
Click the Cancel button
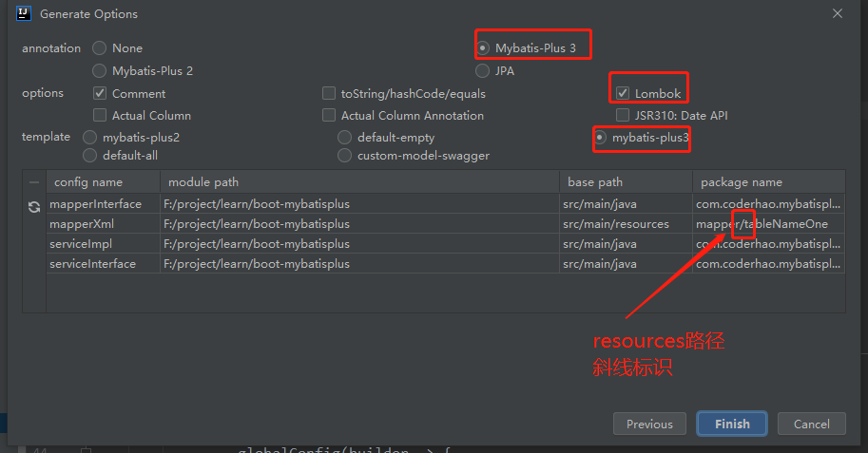coord(812,424)
